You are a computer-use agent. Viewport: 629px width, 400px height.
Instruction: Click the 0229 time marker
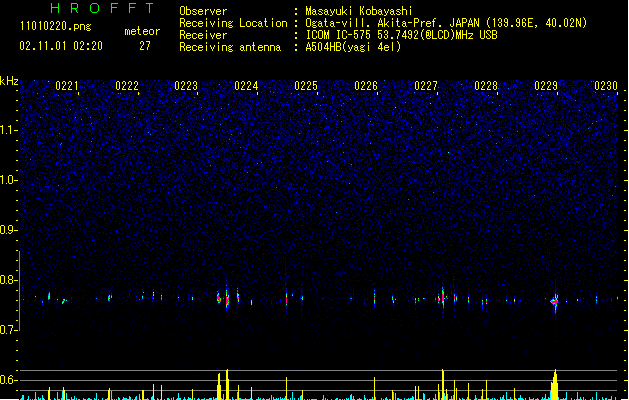(546, 86)
